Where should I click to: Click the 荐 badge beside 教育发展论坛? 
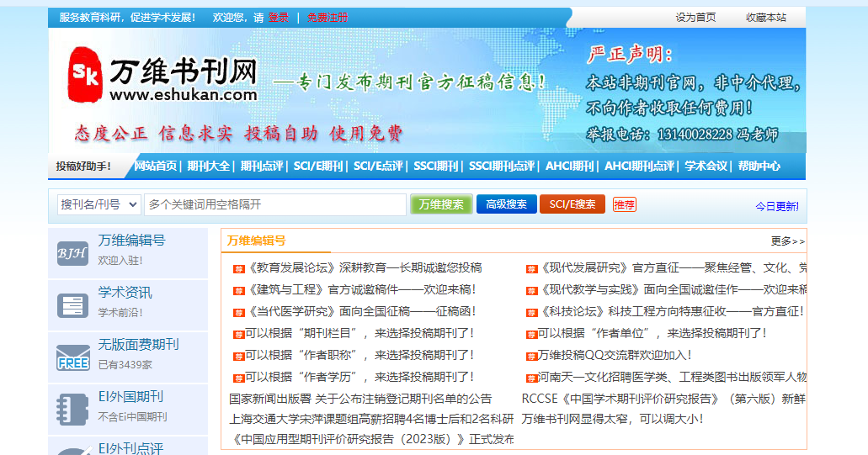238,268
